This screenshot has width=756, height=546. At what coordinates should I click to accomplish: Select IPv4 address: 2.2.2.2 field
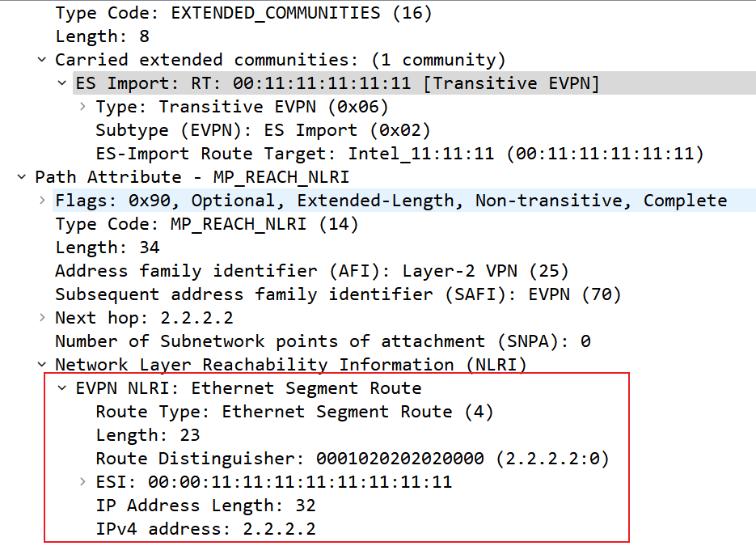click(205, 529)
